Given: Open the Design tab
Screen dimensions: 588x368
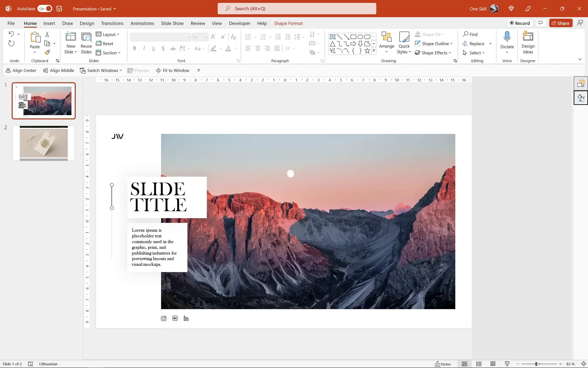Looking at the screenshot, I should click(x=87, y=23).
